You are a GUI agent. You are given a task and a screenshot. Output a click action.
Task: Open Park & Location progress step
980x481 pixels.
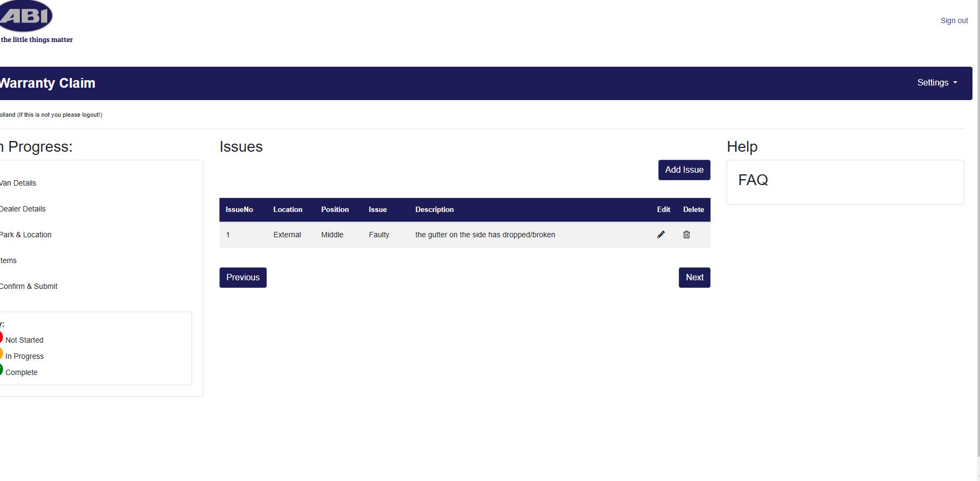point(26,235)
